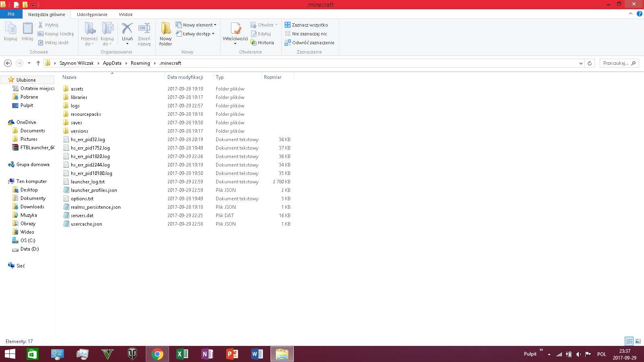
Task: Open the Udostępnianie ribbon tab
Action: 92,14
